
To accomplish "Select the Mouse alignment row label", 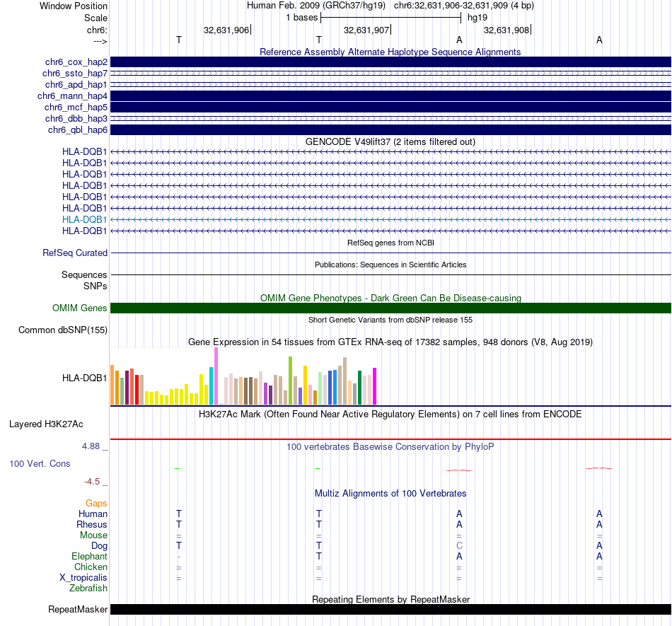I will click(x=93, y=535).
